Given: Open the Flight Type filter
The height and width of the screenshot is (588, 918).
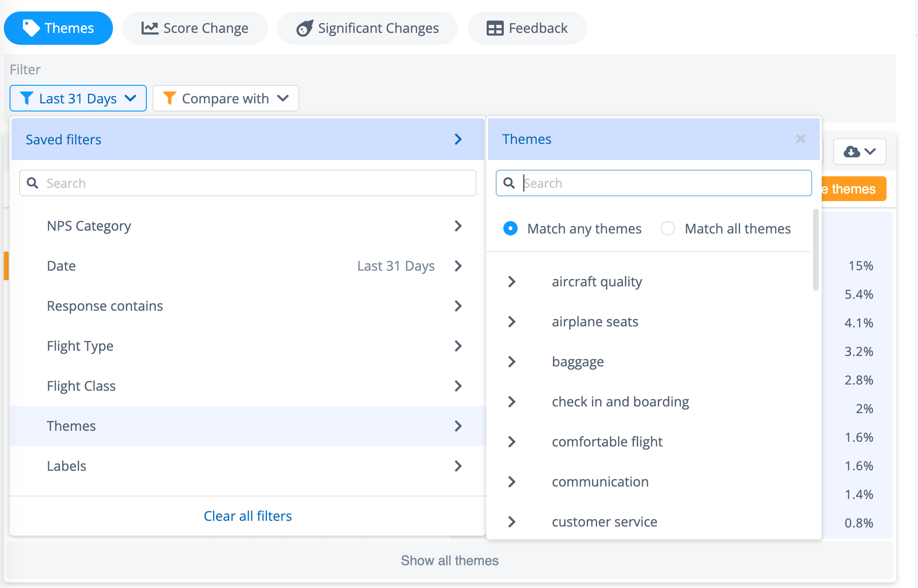Looking at the screenshot, I should tap(247, 346).
